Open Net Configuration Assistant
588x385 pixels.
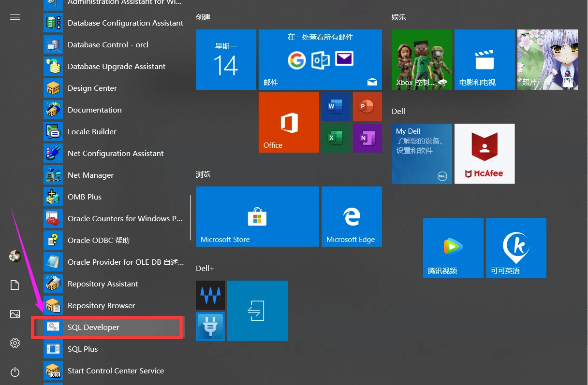pyautogui.click(x=114, y=153)
